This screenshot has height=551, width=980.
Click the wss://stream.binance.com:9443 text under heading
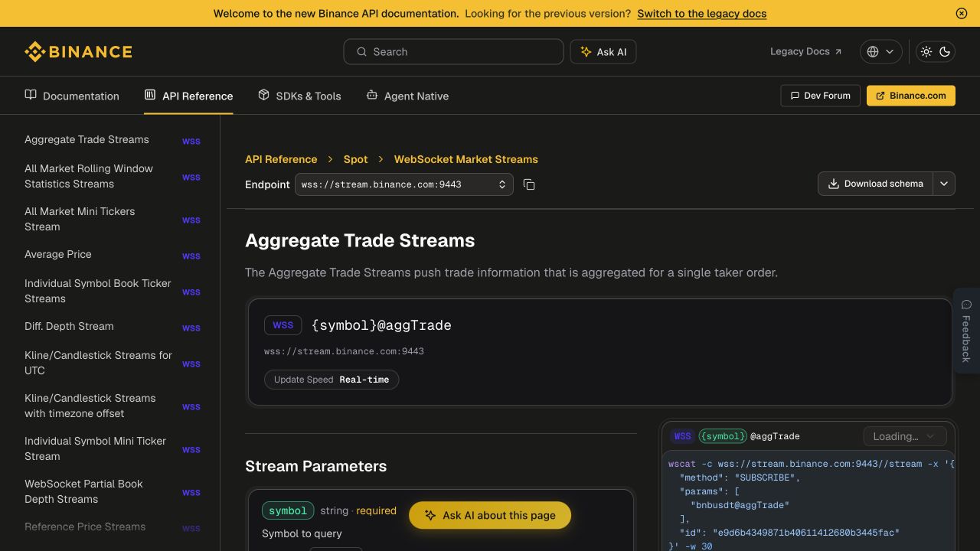tap(344, 351)
